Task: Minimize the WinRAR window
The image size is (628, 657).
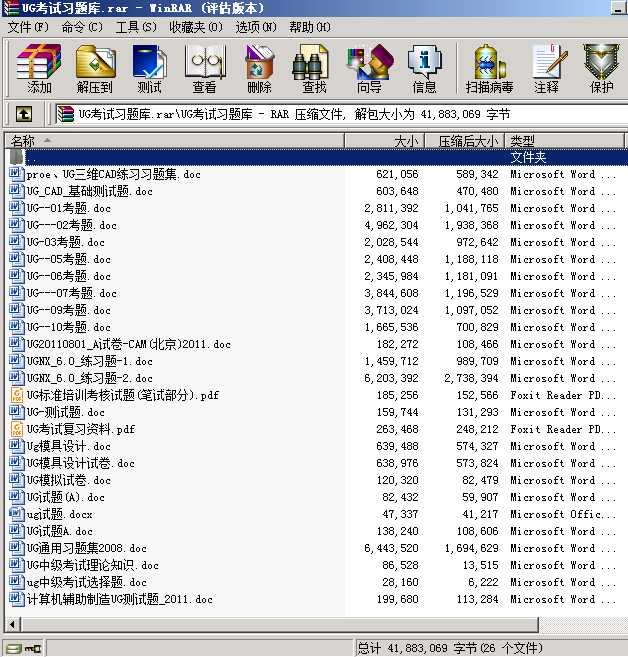Action: click(x=618, y=8)
